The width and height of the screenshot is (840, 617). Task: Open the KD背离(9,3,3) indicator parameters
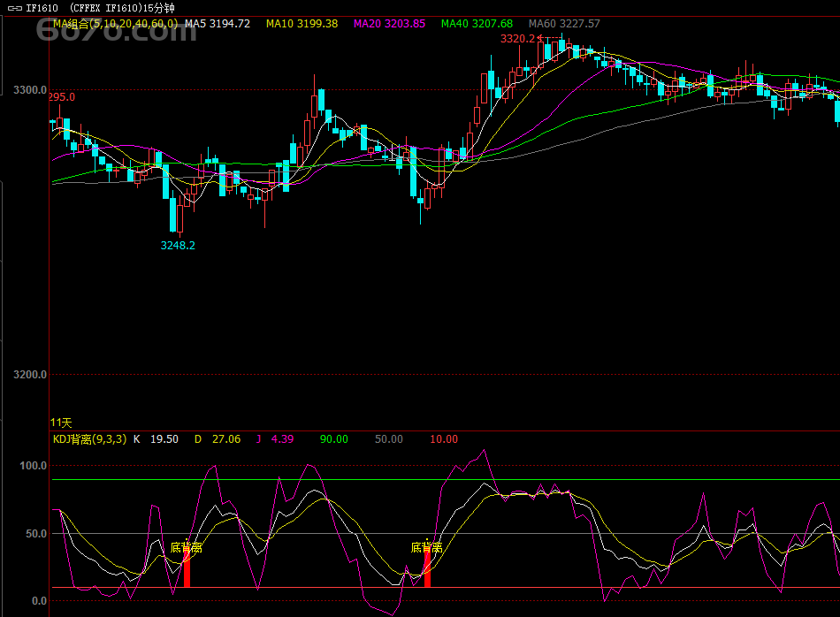(89, 439)
